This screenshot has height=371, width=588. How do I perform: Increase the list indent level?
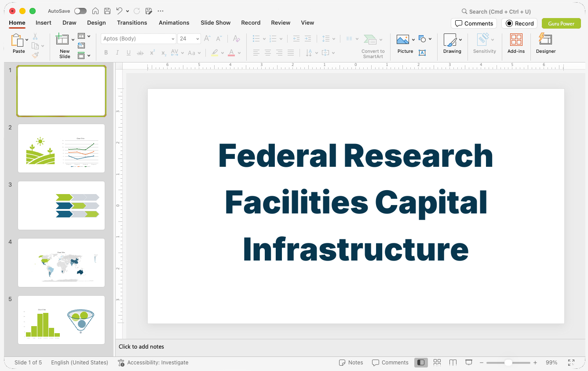308,39
